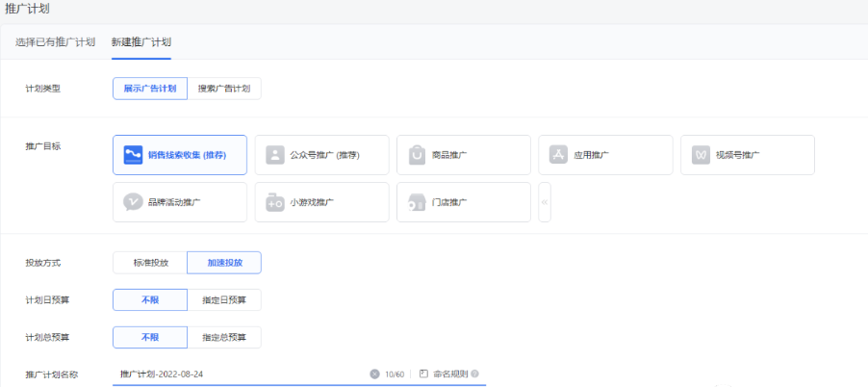
Task: Click the 小游戏推广 gamepad icon
Action: (274, 202)
